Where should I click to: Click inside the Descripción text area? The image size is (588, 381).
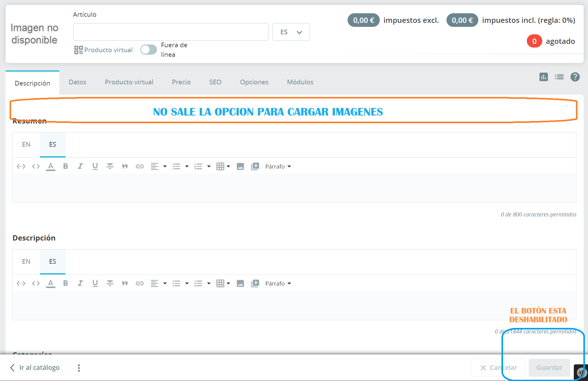click(x=294, y=306)
